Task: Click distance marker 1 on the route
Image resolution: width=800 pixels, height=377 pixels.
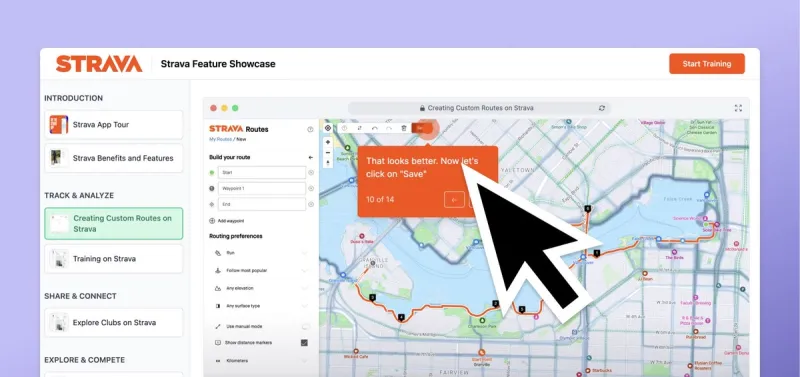Action: (597, 253)
